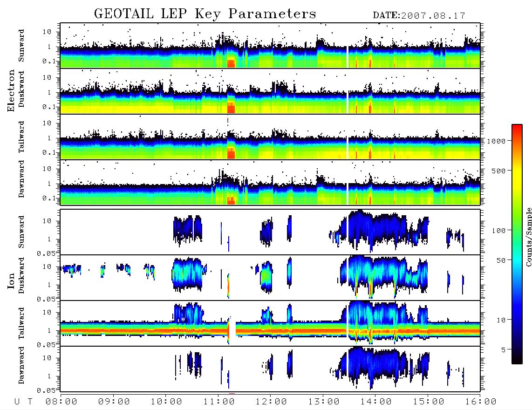Select the "15:00" time tick label
Image resolution: width=532 pixels, height=410 pixels.
429,402
